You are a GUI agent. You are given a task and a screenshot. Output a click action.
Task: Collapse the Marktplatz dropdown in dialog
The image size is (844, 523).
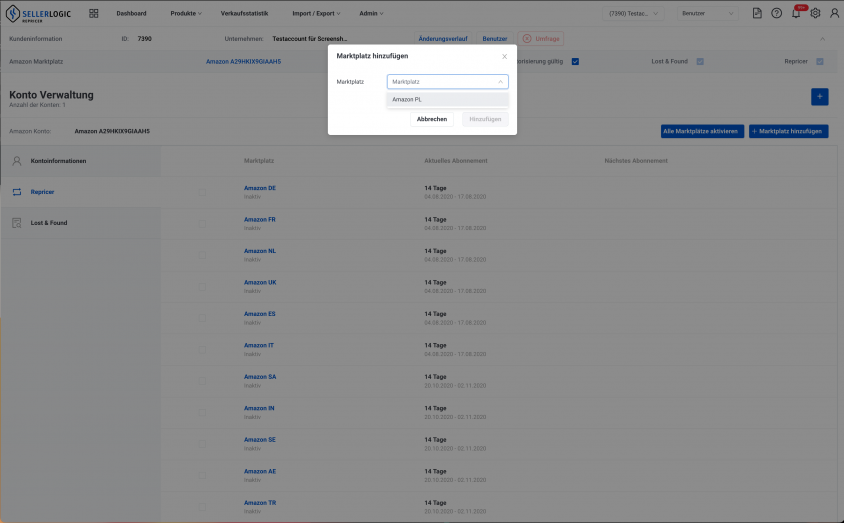(500, 82)
